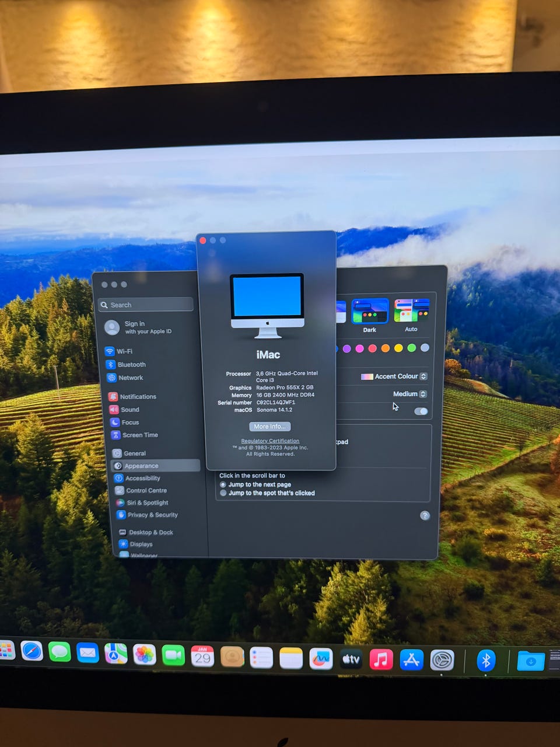Viewport: 560px width, 747px height.
Task: Click the help question mark button
Action: pos(425,515)
